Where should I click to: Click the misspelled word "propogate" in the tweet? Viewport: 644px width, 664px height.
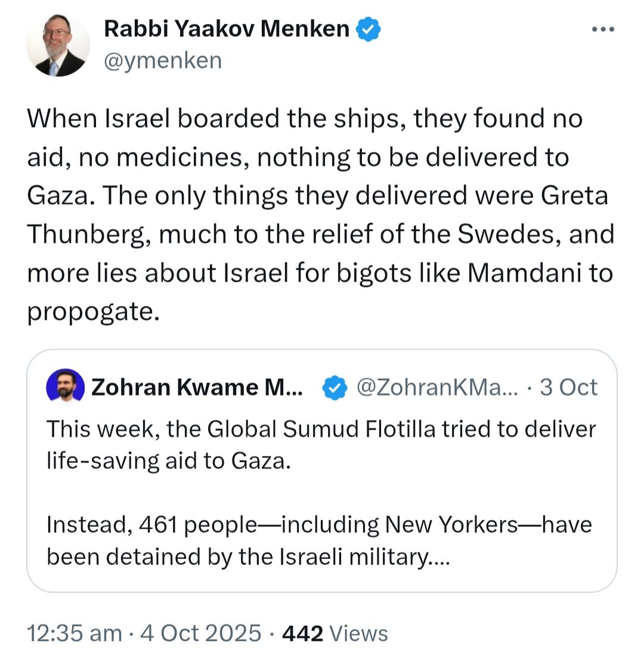(x=93, y=311)
